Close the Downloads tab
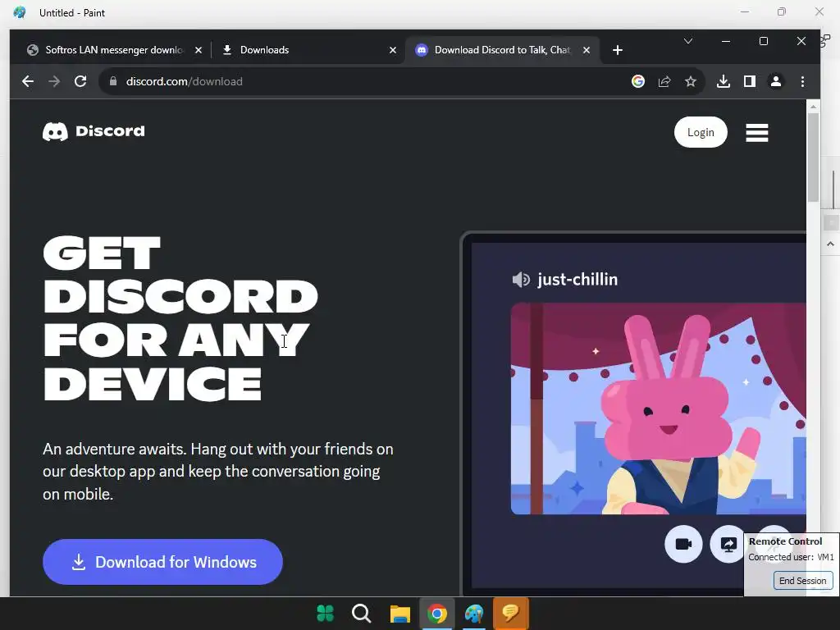This screenshot has height=630, width=840. pyautogui.click(x=393, y=50)
